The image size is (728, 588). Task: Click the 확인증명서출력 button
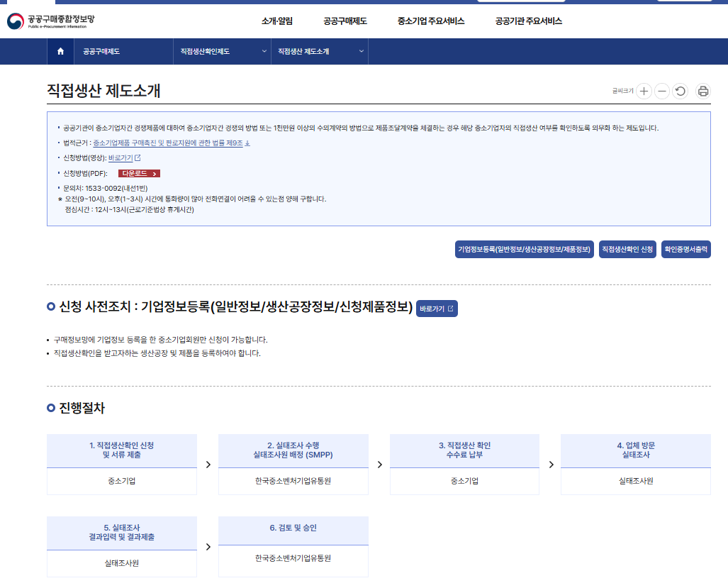pos(685,250)
